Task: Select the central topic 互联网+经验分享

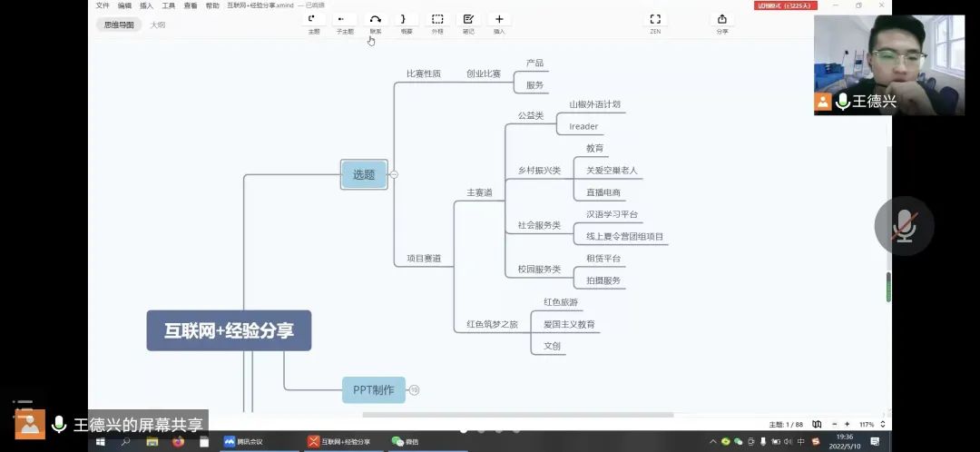Action: tap(229, 330)
